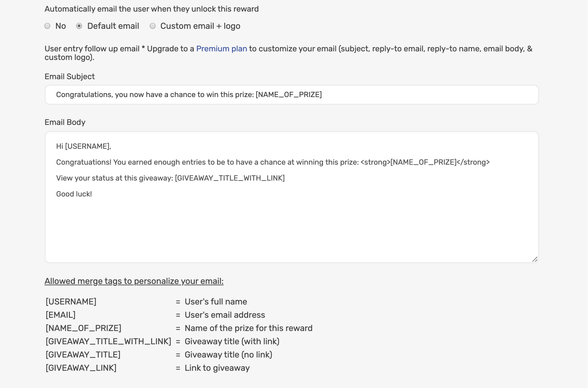The width and height of the screenshot is (588, 388).
Task: Click the "Custom email + logo" label text
Action: pyautogui.click(x=200, y=26)
